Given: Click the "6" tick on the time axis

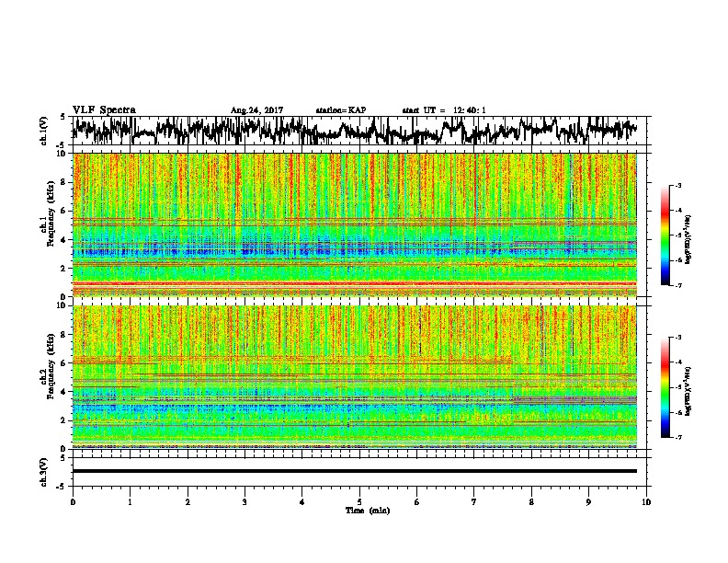Looking at the screenshot, I should pyautogui.click(x=417, y=502).
